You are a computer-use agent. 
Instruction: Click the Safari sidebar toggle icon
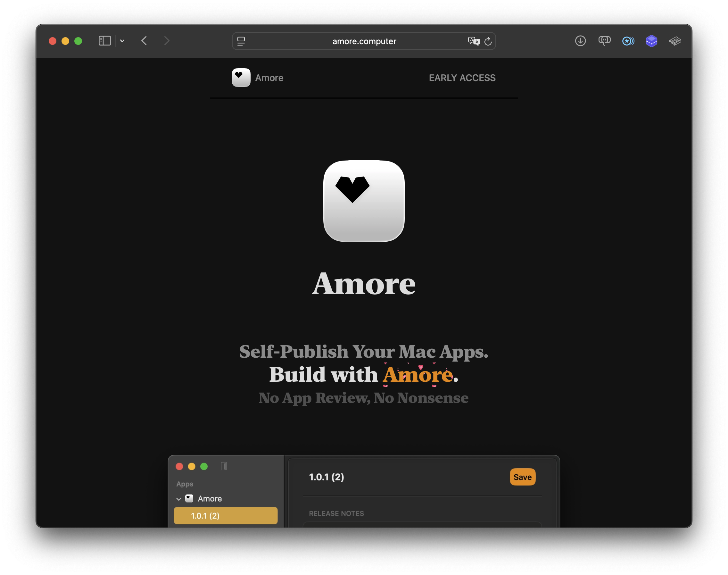(105, 41)
